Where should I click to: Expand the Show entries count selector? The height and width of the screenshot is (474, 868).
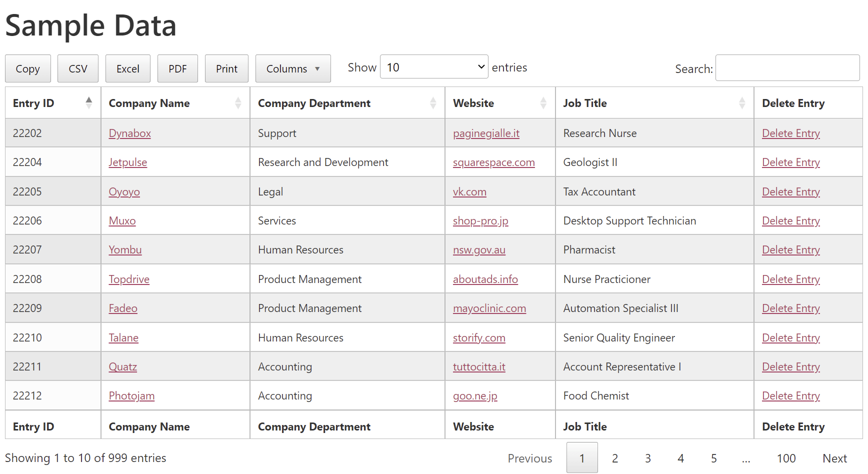coord(433,67)
